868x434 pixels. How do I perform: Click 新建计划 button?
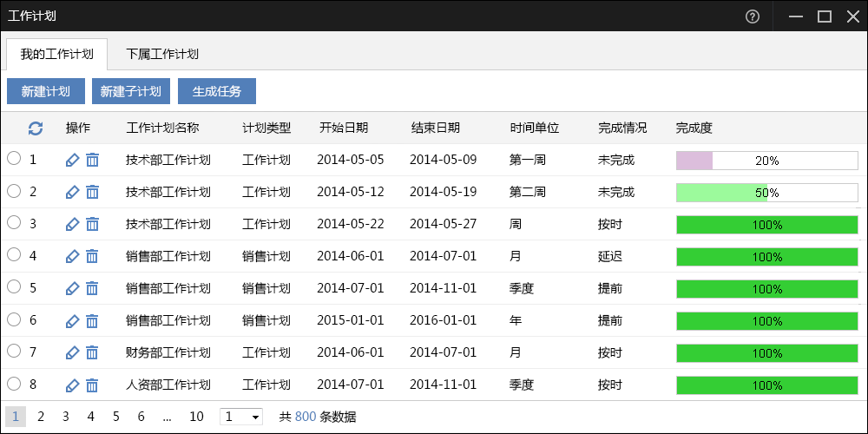point(46,91)
